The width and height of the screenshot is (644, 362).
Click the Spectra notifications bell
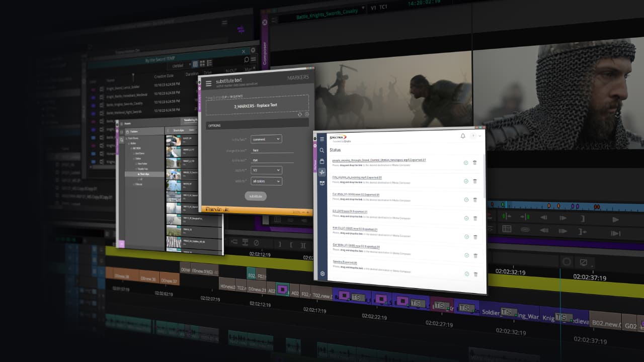pyautogui.click(x=463, y=136)
